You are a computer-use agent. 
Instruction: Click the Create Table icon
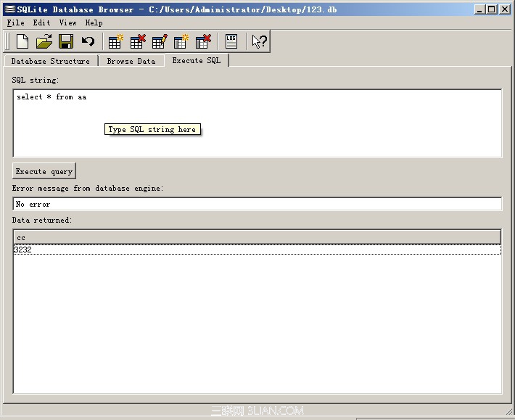click(x=115, y=41)
